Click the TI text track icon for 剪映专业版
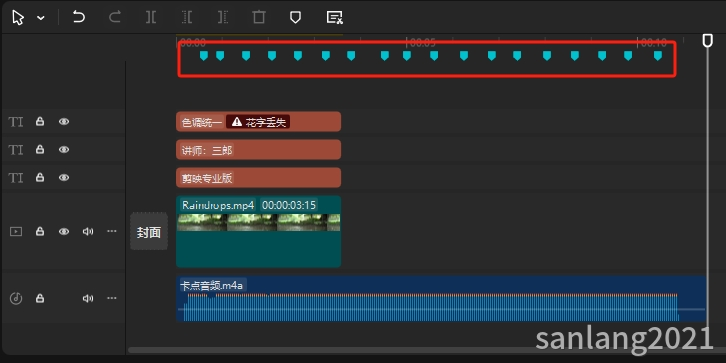The width and height of the screenshot is (726, 363). [16, 178]
